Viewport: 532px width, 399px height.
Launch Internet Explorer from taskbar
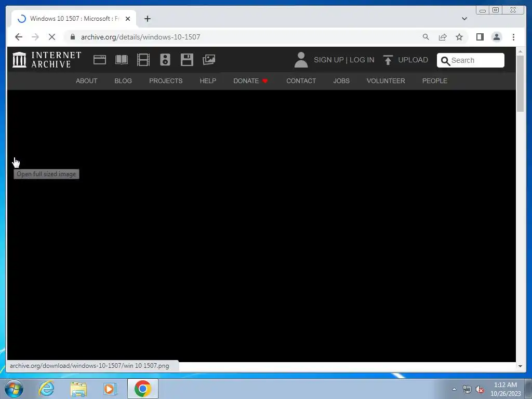pos(46,389)
